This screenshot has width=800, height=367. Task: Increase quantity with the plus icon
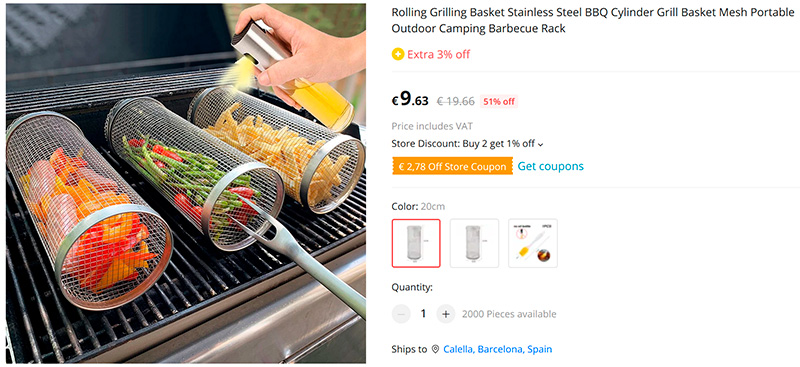pyautogui.click(x=445, y=314)
